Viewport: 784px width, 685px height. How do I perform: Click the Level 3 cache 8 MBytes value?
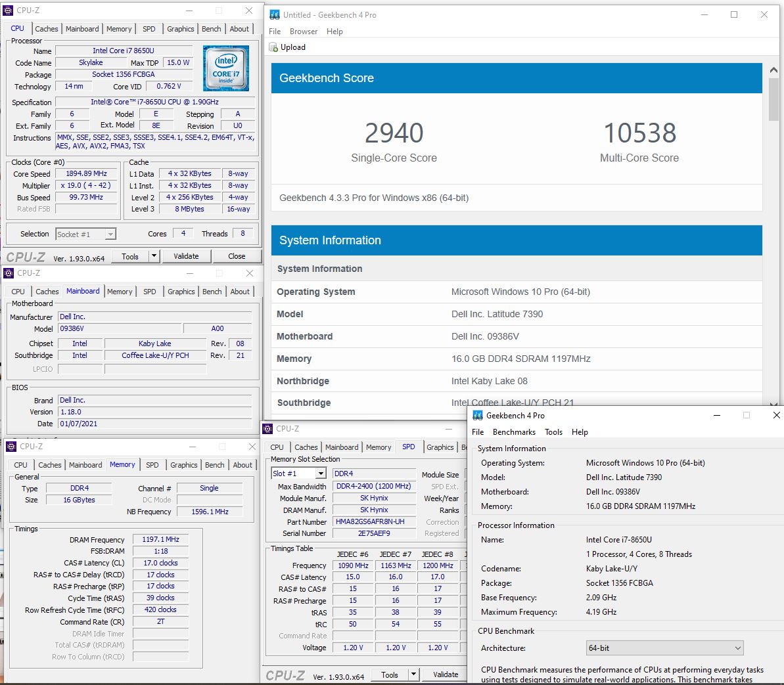(x=189, y=209)
